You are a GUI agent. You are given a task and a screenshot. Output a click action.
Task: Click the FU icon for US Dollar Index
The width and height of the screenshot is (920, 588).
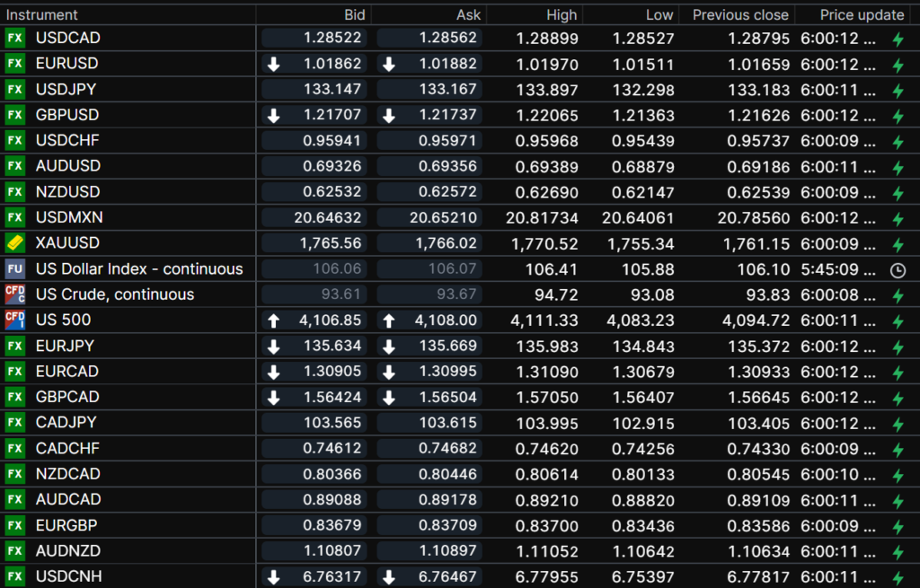click(15, 268)
